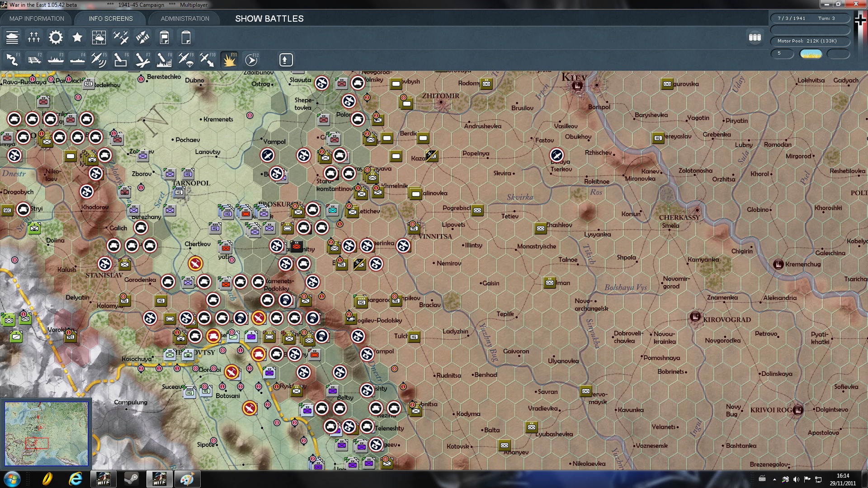Select the Kirovograd city icon

[695, 317]
